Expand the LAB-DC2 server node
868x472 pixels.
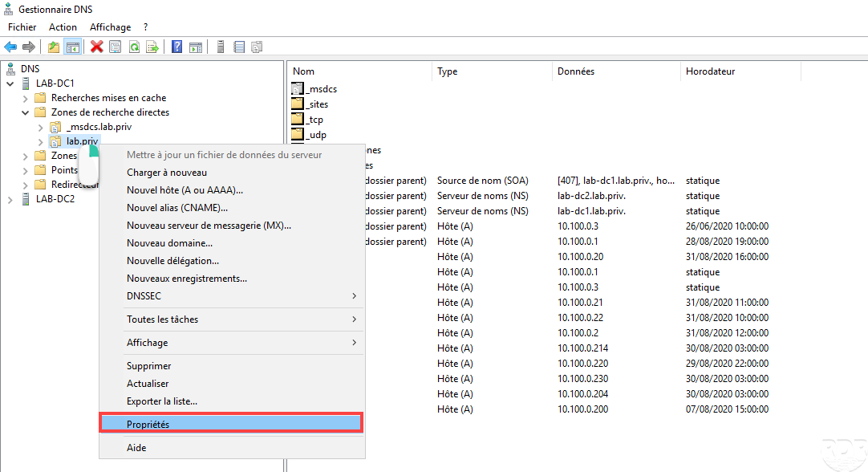point(10,199)
